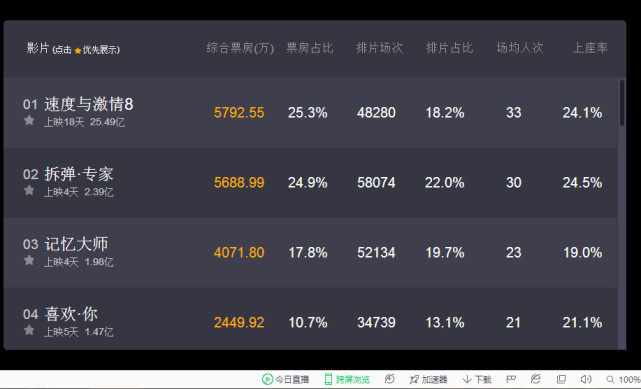This screenshot has height=389, width=641.
Task: Mute sound with the speaker icon
Action: 586,379
